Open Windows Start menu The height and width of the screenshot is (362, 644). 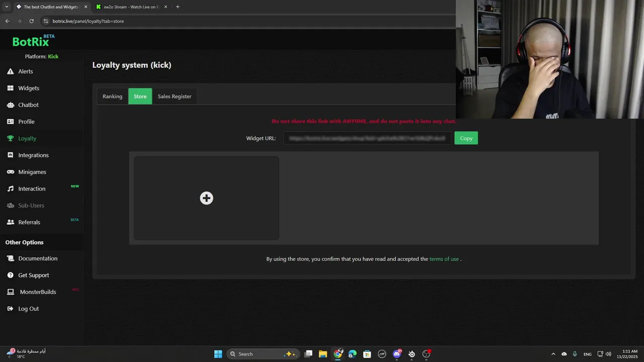click(218, 354)
